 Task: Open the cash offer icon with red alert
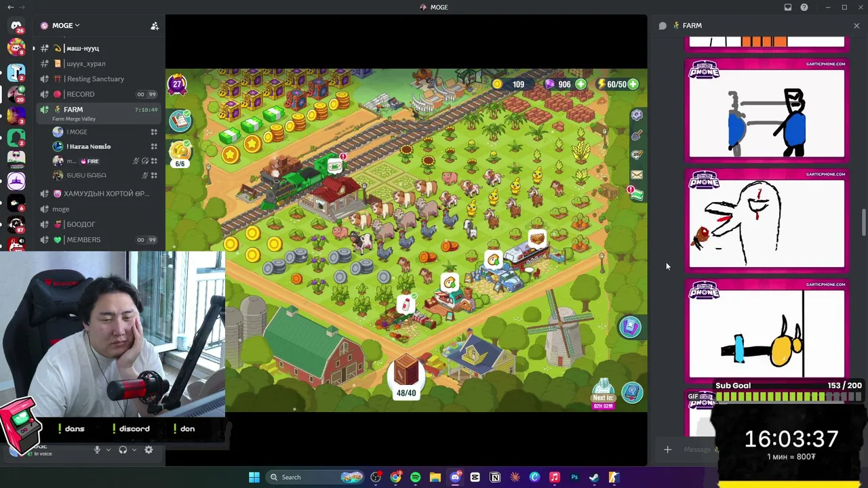[635, 195]
